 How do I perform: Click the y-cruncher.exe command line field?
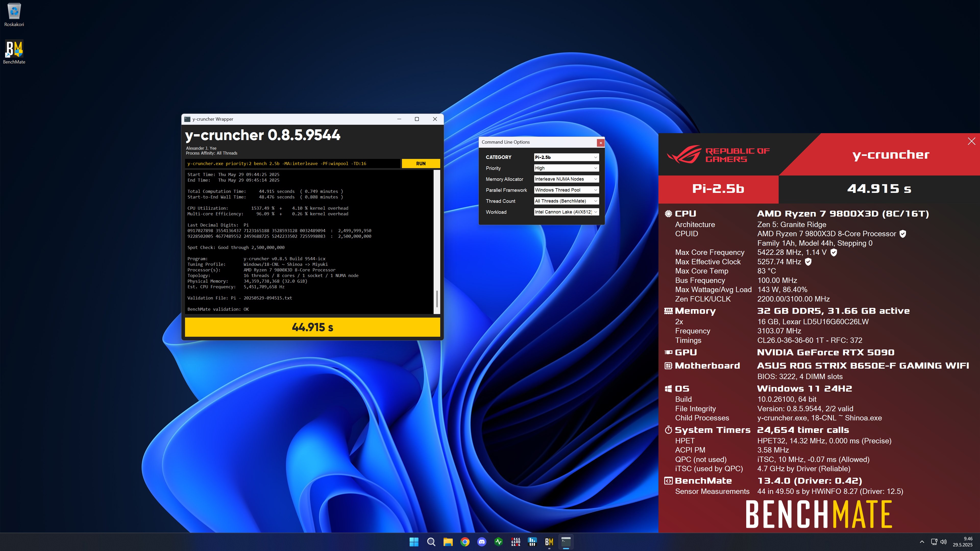coord(292,164)
